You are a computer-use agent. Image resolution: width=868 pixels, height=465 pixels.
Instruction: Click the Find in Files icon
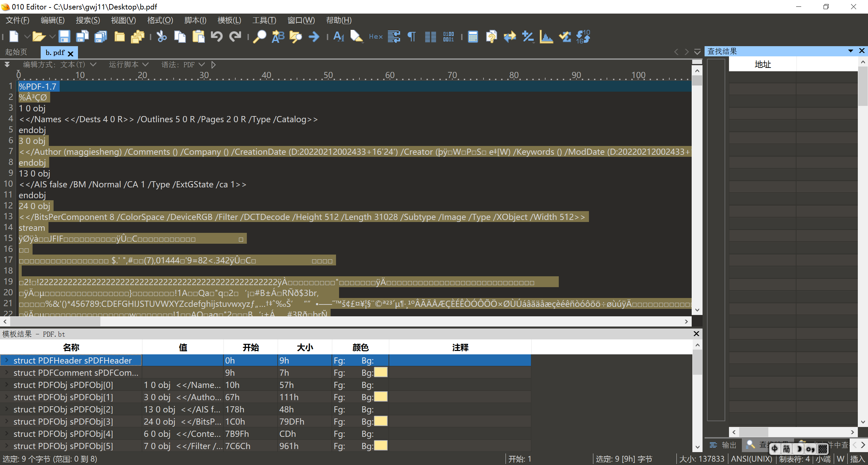(x=296, y=36)
